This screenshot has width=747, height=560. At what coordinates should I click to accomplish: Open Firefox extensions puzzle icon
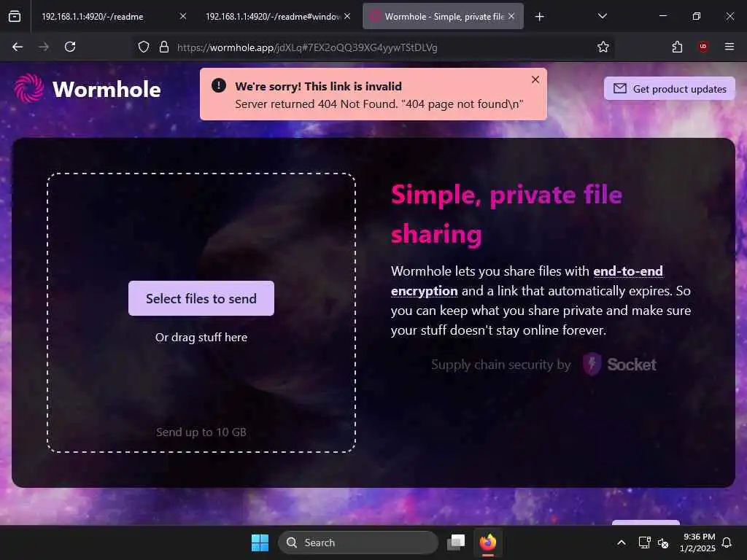click(x=677, y=47)
